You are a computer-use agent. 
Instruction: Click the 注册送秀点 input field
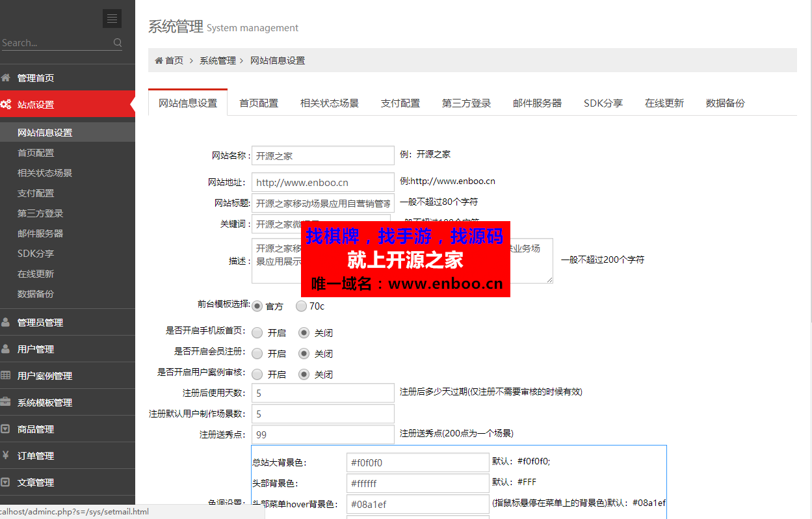322,434
